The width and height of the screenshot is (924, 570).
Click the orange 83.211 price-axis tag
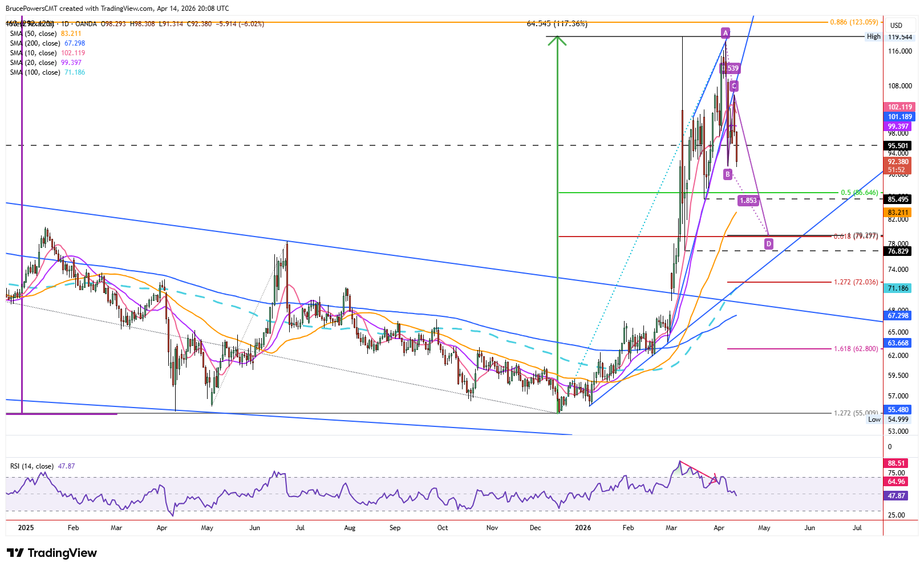[x=898, y=213]
